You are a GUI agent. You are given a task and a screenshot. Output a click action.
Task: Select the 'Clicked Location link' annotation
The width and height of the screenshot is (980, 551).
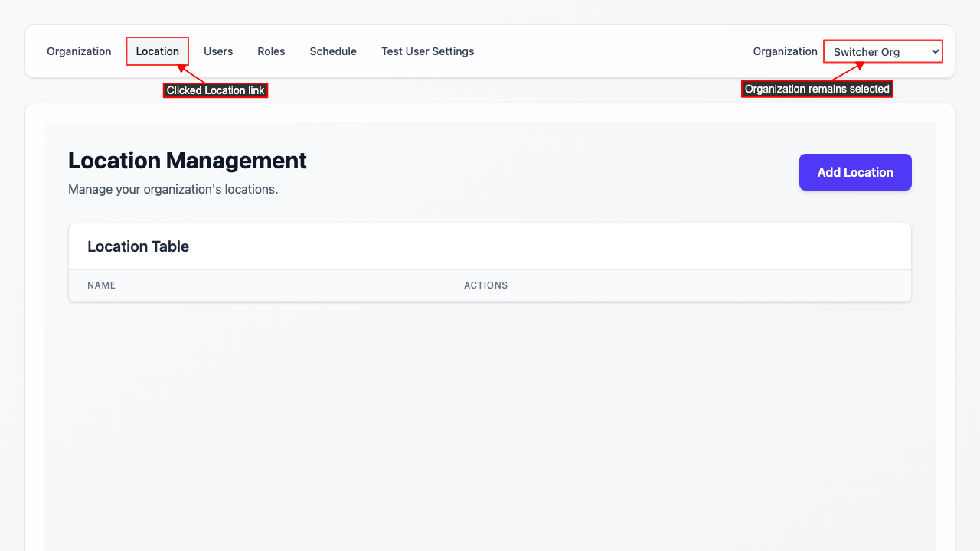click(x=215, y=90)
